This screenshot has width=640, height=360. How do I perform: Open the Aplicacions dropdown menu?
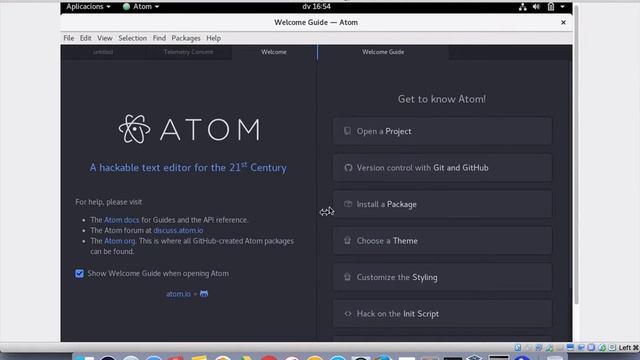coord(88,7)
